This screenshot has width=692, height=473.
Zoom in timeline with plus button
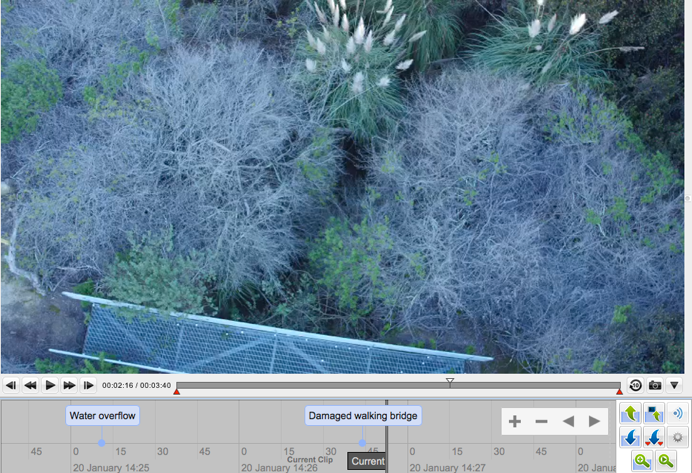click(x=515, y=421)
